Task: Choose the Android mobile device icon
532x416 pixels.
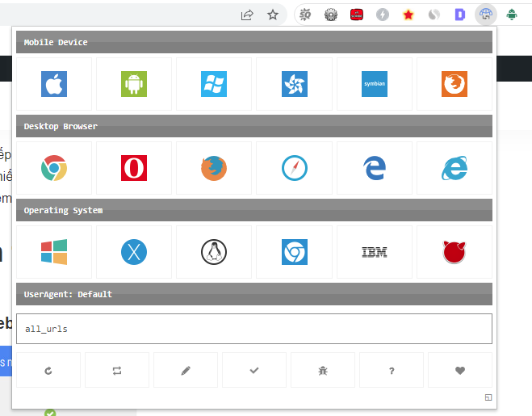Action: pos(134,84)
